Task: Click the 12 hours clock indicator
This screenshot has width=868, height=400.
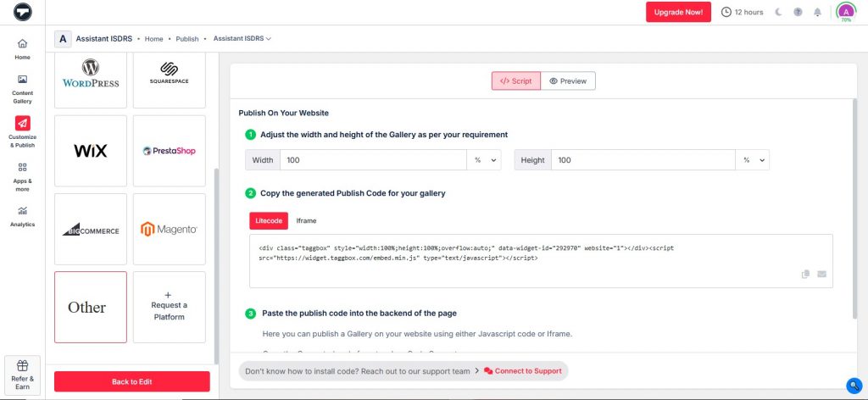Action: [743, 12]
